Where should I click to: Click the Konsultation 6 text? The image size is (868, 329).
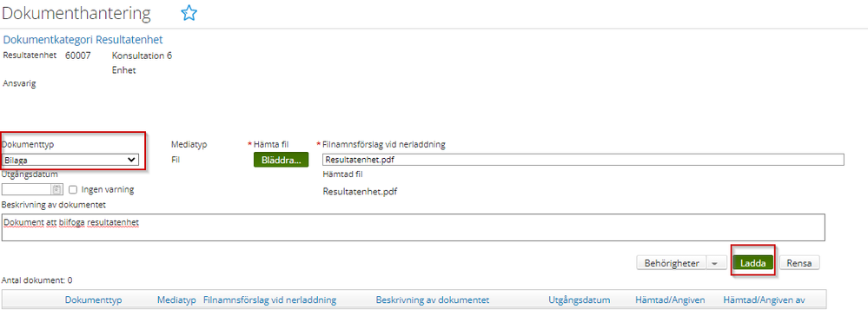[142, 56]
